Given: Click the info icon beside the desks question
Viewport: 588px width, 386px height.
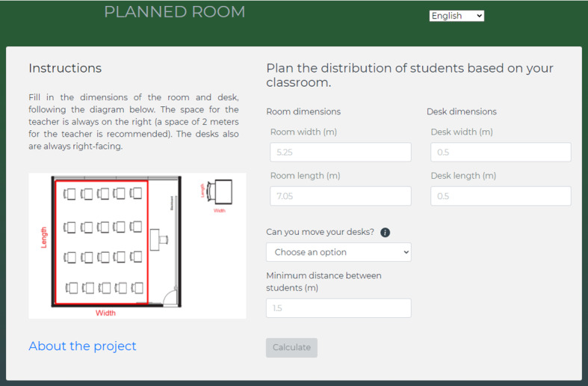Looking at the screenshot, I should (x=386, y=233).
